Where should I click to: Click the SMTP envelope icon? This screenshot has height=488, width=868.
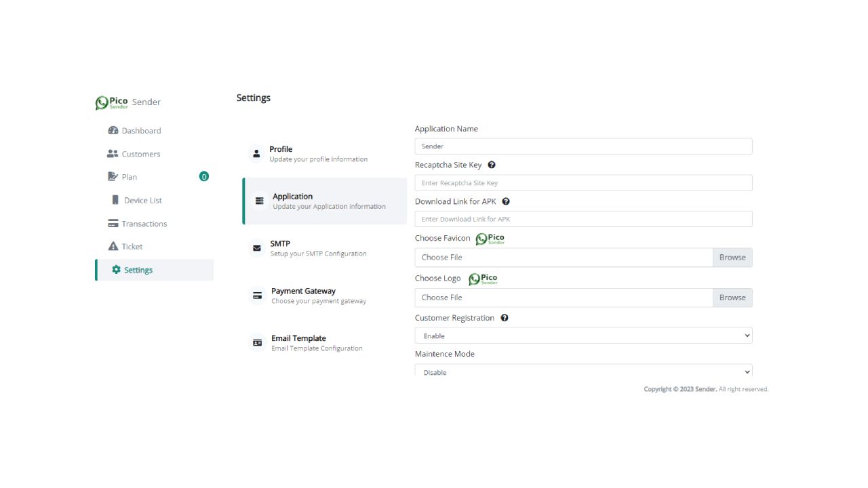click(257, 248)
